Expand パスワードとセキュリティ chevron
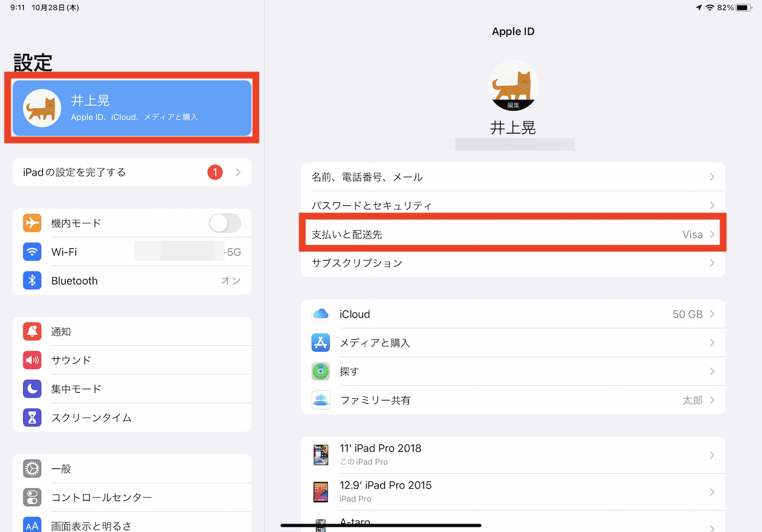The height and width of the screenshot is (532, 762). [712, 205]
